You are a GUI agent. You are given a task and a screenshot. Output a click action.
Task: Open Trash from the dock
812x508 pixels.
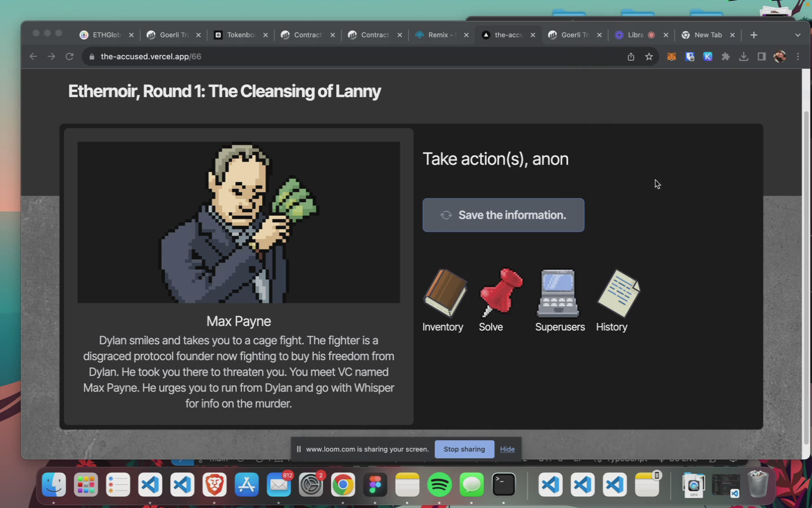(x=758, y=485)
